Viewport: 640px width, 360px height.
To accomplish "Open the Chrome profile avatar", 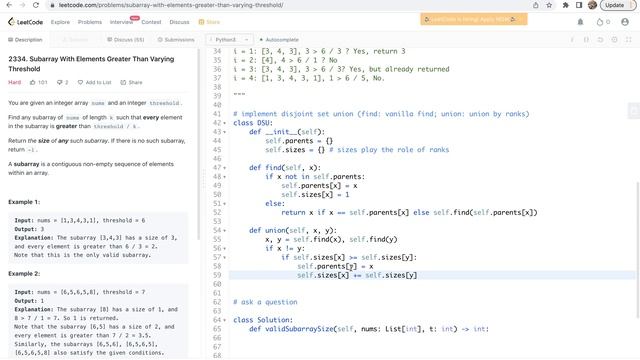I will 593,5.
